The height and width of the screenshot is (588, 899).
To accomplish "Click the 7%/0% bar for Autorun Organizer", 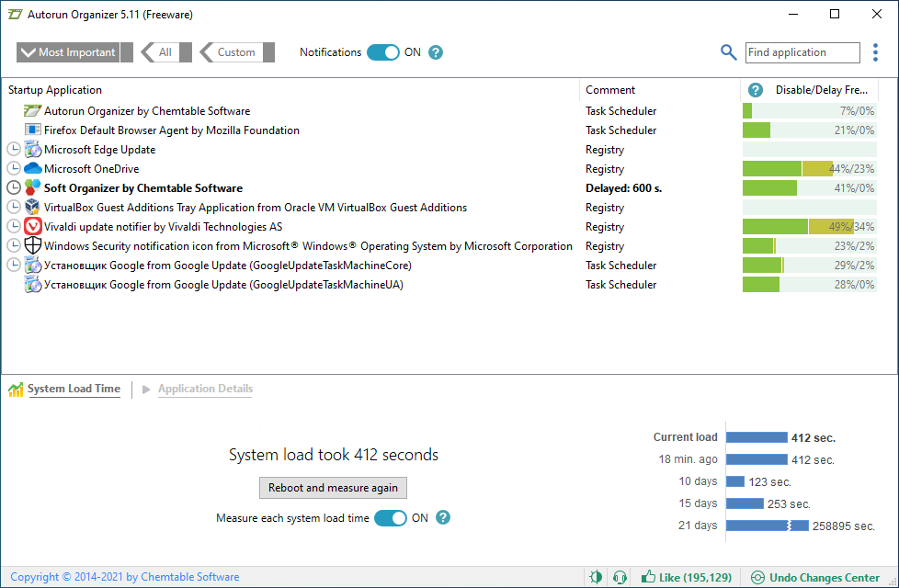I will (x=810, y=110).
